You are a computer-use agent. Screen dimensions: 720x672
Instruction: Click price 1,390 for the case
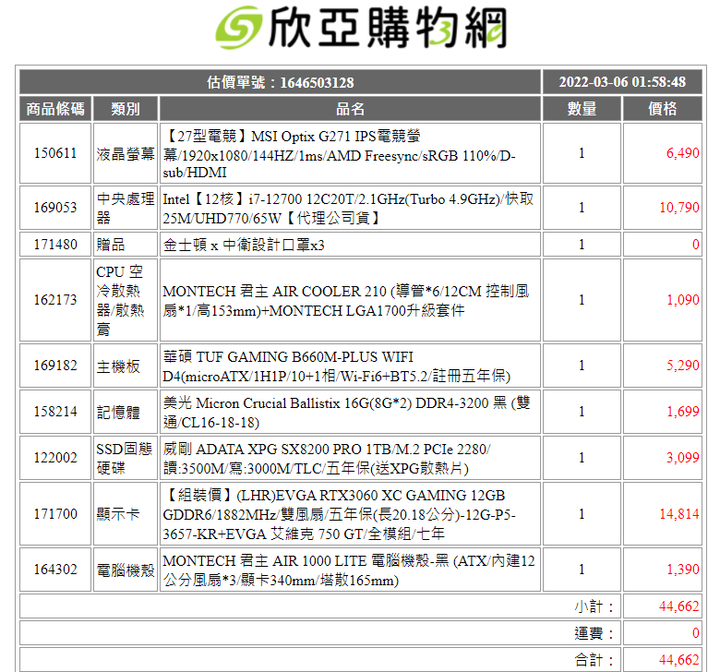[682, 570]
